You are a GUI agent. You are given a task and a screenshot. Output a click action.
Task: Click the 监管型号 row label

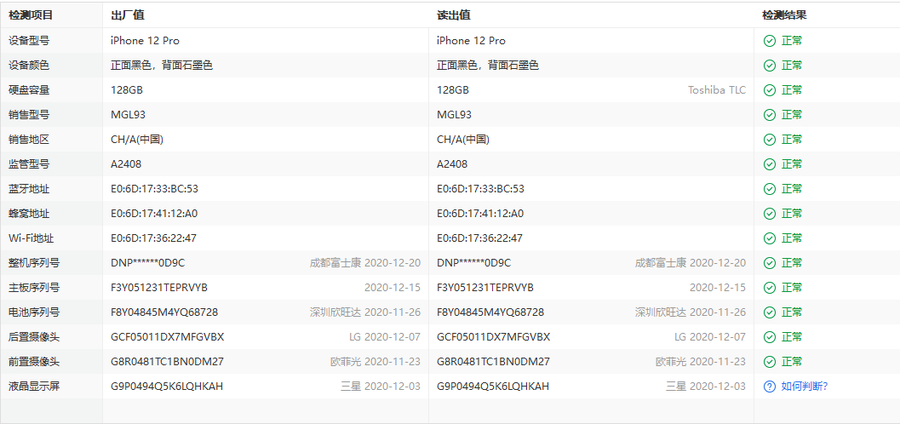[29, 164]
